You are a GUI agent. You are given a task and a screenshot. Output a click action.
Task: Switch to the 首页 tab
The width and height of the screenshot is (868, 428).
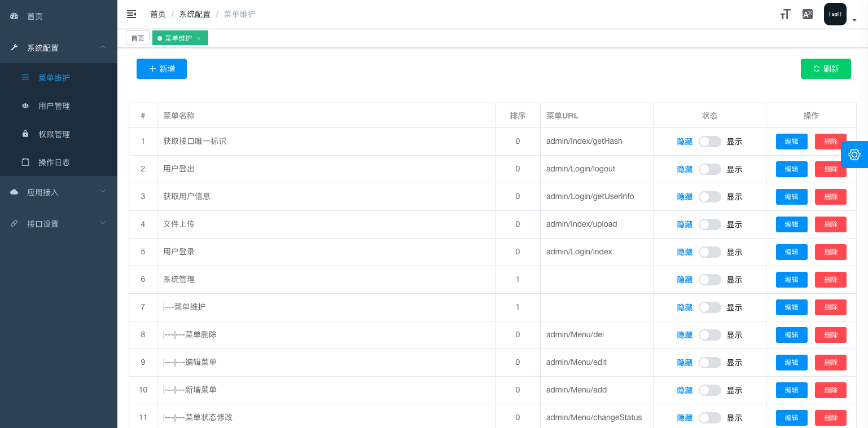click(x=138, y=38)
